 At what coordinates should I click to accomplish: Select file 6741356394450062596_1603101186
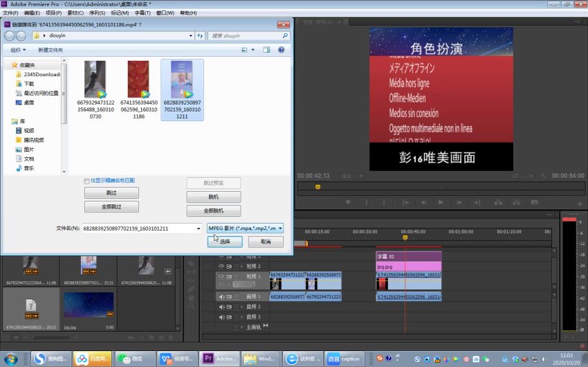[139, 90]
